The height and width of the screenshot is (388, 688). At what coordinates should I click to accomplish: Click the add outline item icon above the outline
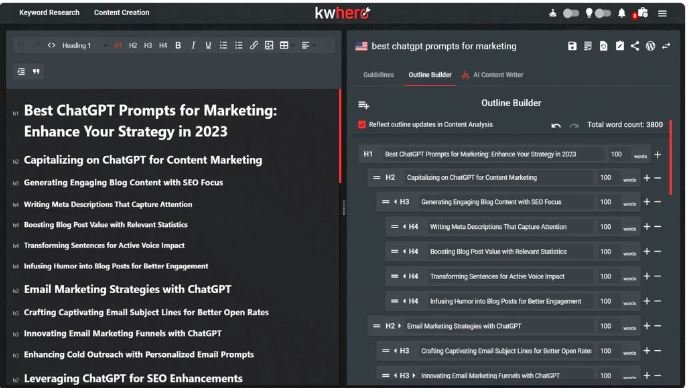(363, 104)
